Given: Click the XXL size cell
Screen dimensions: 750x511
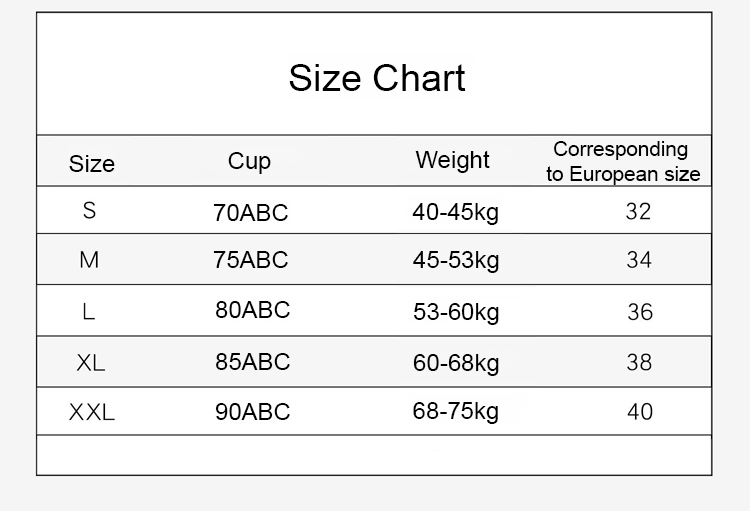Looking at the screenshot, I should tap(92, 412).
